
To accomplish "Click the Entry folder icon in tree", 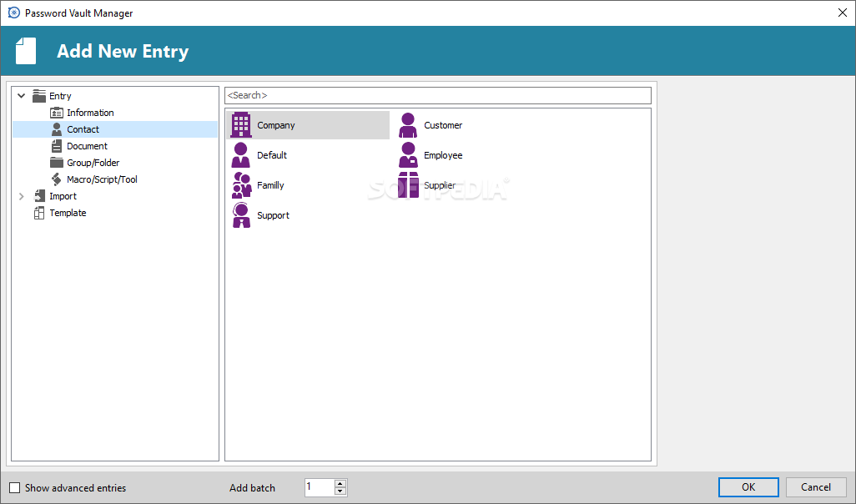I will point(39,96).
